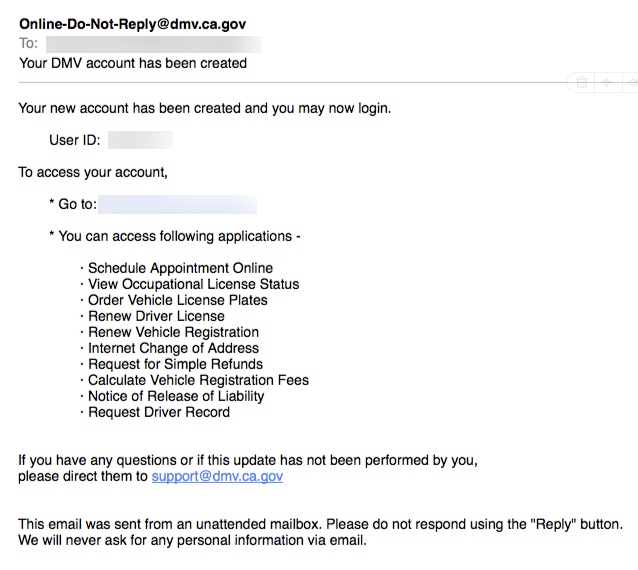Click the Internet Change of Address item
This screenshot has height=570, width=638.
173,348
